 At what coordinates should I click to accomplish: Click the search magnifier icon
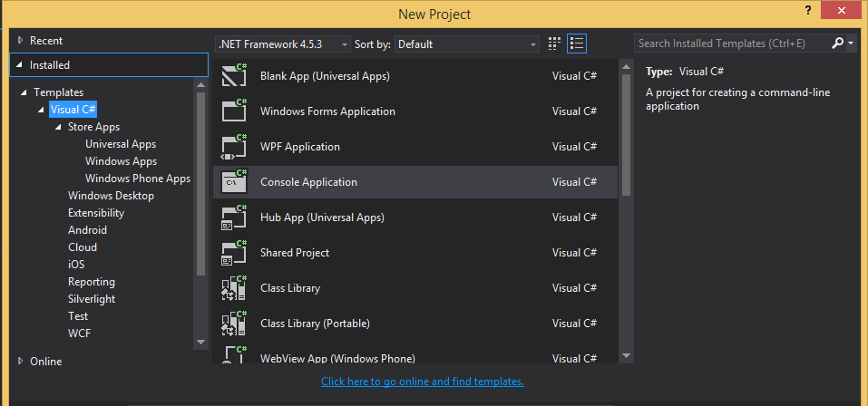click(837, 43)
